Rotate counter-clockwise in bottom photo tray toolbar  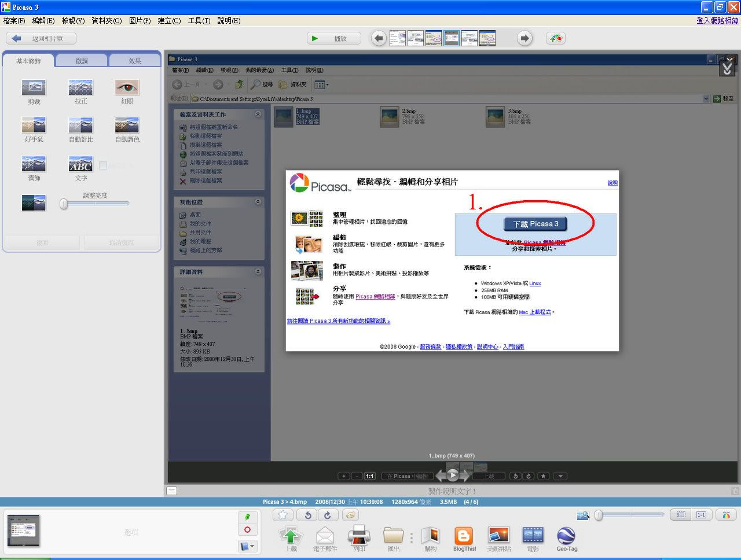point(308,515)
